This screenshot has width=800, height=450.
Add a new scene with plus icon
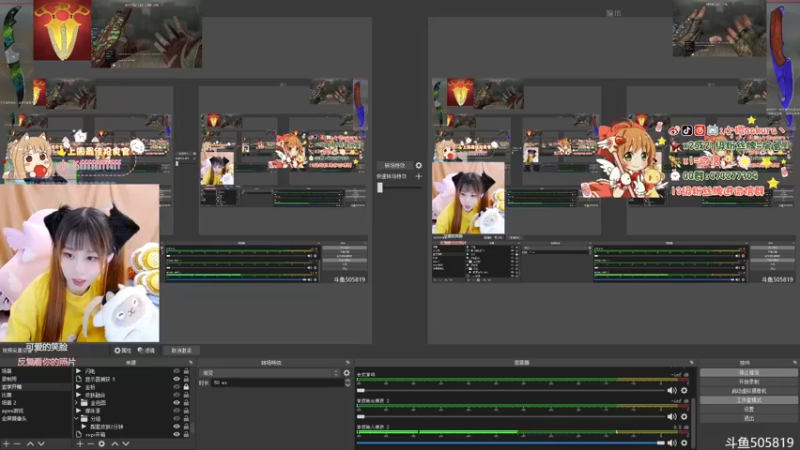(x=7, y=444)
